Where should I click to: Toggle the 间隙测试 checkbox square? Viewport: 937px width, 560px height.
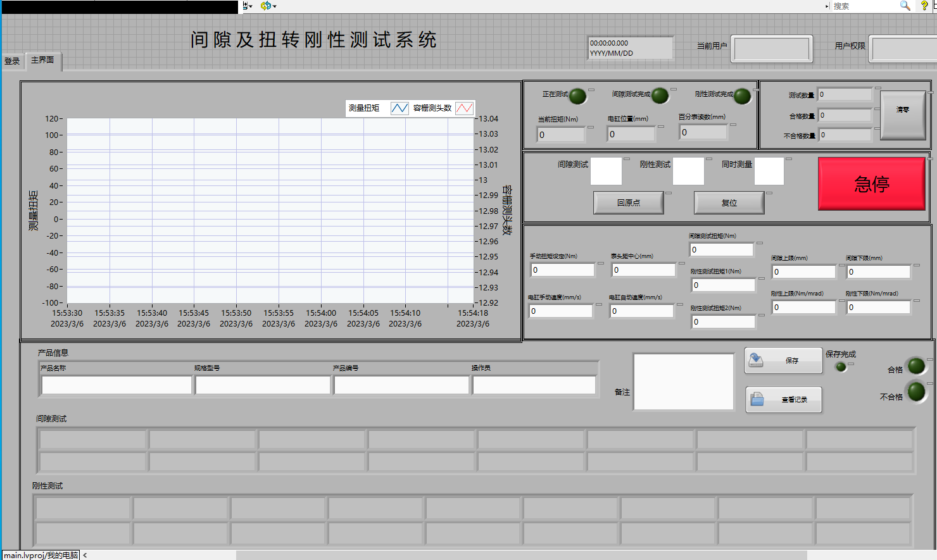pos(606,171)
